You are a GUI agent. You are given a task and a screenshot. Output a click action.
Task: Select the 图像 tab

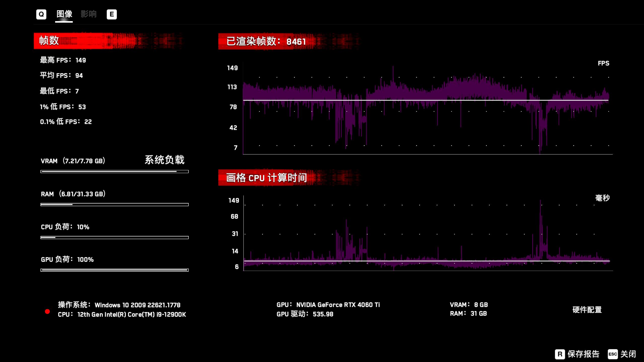pos(64,14)
